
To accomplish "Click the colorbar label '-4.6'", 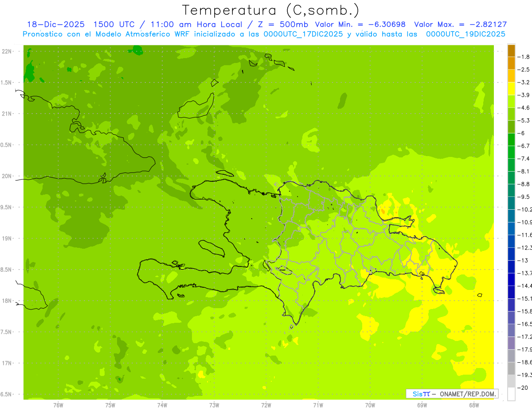I will pyautogui.click(x=524, y=108).
